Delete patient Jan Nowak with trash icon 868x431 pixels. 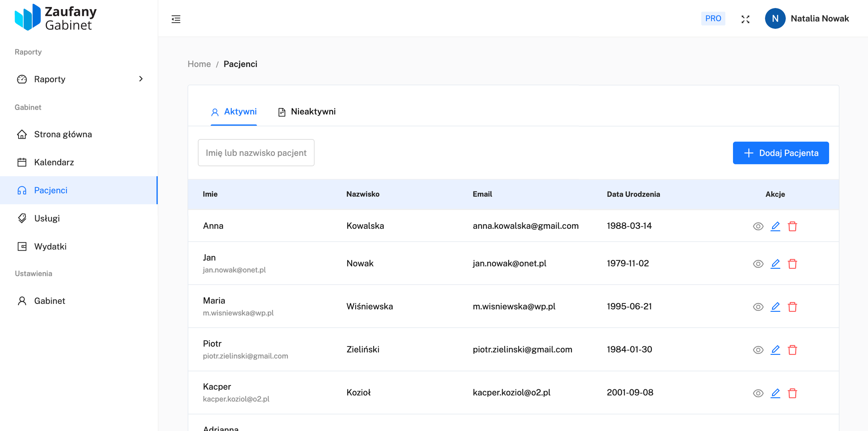[x=792, y=264]
